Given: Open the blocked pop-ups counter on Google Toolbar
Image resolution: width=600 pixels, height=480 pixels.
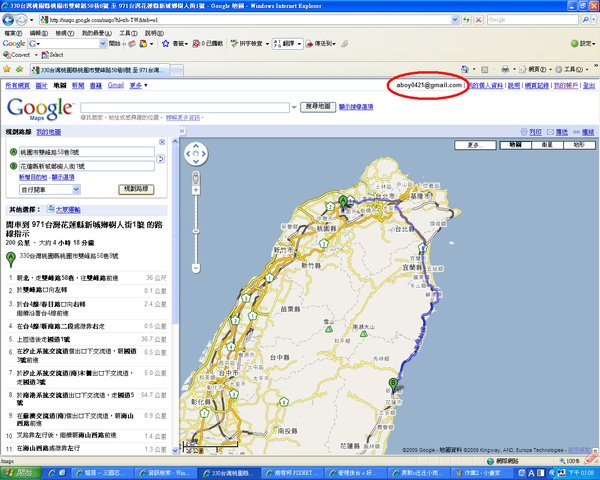Looking at the screenshot, I should click(x=208, y=44).
